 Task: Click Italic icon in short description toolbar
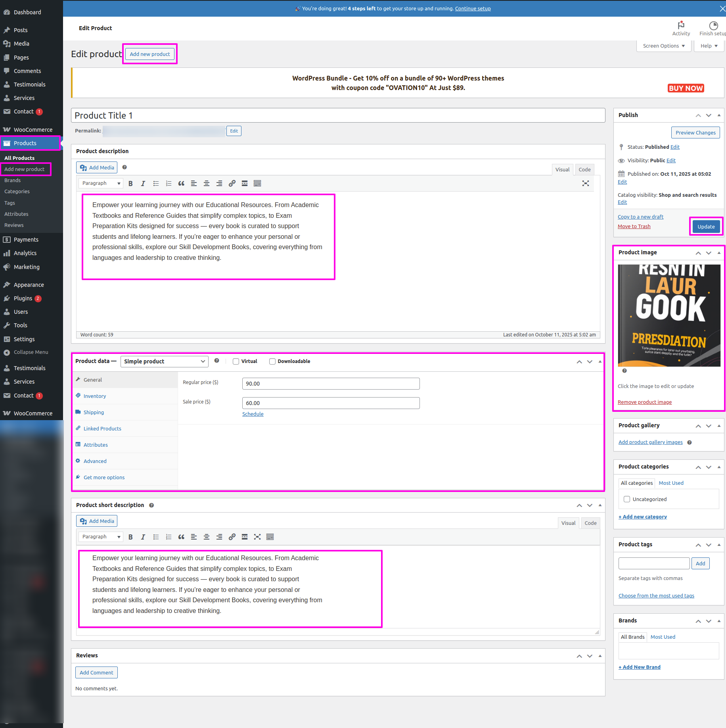(x=143, y=537)
